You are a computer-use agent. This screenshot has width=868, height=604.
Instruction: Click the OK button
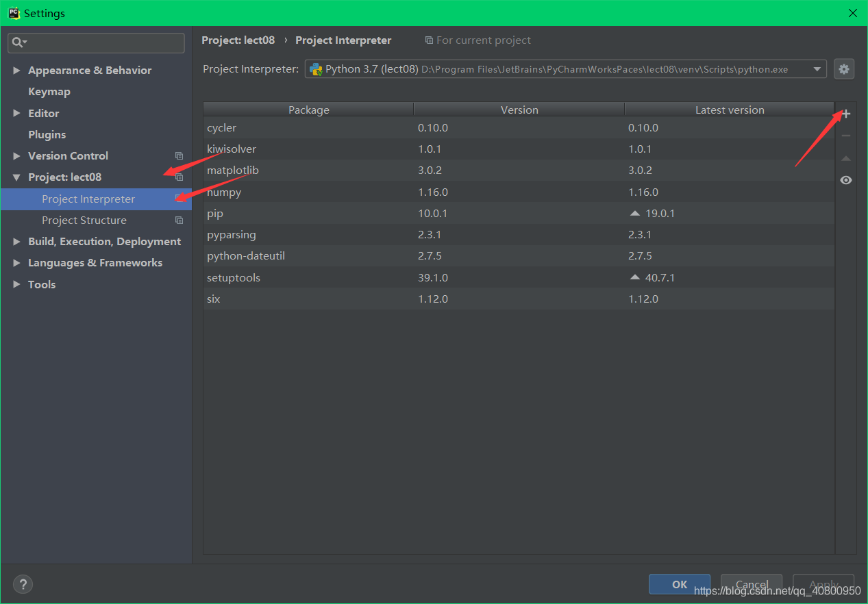pos(680,584)
